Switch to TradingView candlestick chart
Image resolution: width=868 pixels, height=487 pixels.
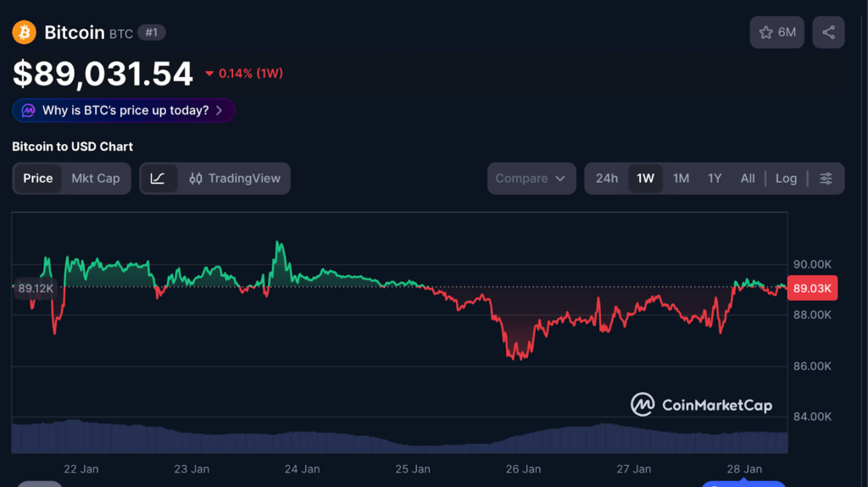coord(234,179)
